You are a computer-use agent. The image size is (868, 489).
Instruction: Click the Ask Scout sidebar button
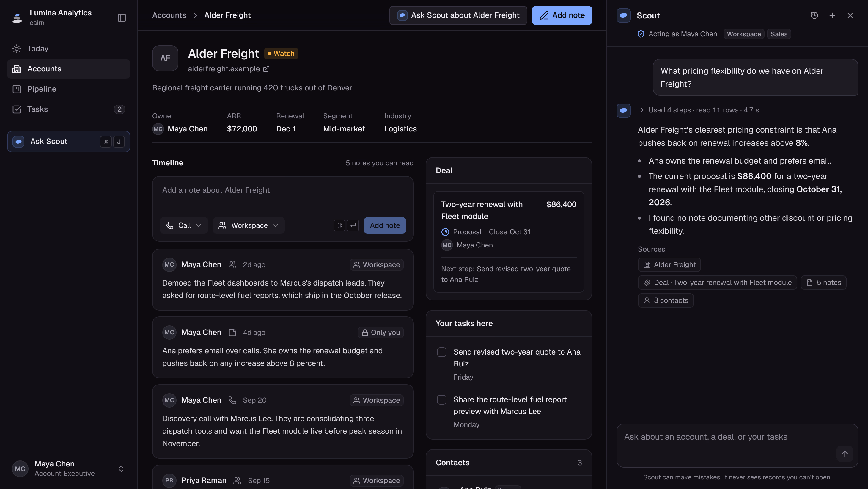pyautogui.click(x=68, y=141)
